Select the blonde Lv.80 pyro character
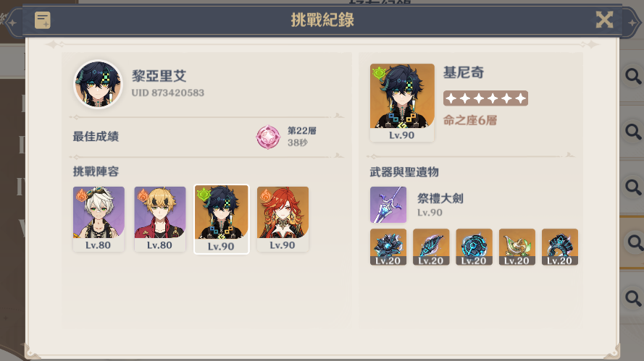The image size is (644, 361). click(x=160, y=219)
